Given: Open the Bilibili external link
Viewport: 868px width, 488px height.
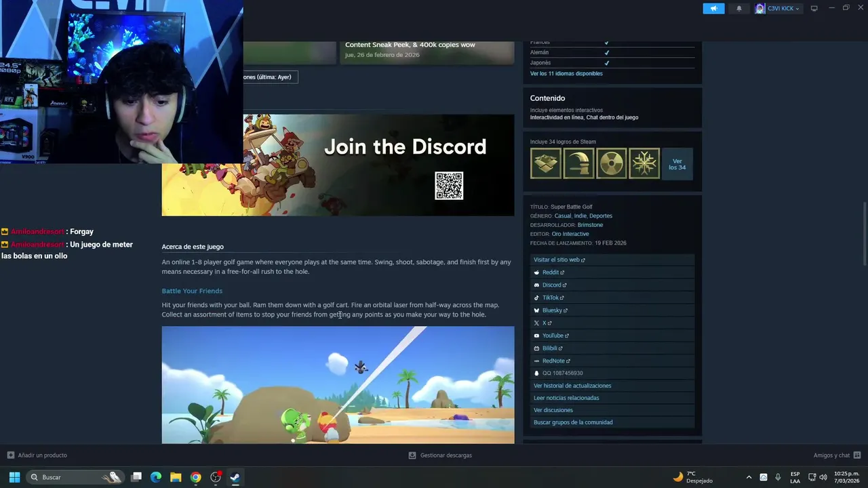Looking at the screenshot, I should [612, 348].
